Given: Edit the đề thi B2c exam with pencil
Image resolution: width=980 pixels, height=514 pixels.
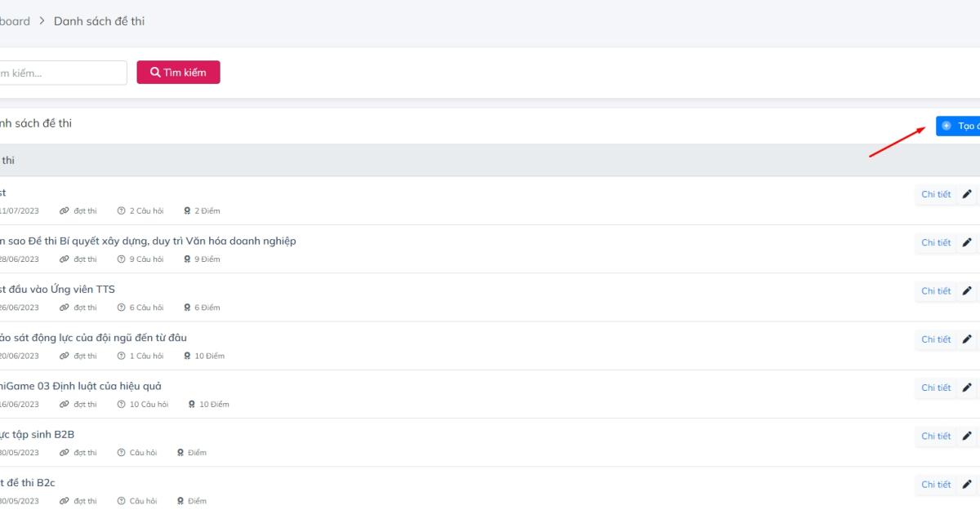Looking at the screenshot, I should tap(968, 485).
